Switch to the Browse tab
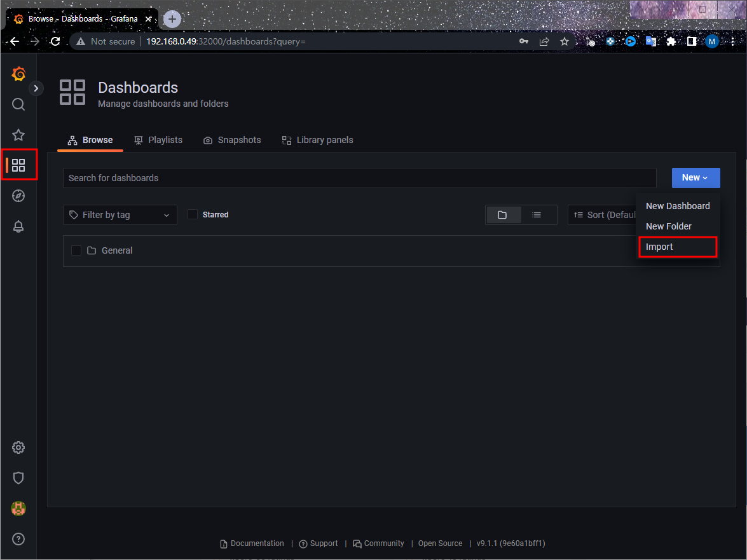 [x=90, y=140]
